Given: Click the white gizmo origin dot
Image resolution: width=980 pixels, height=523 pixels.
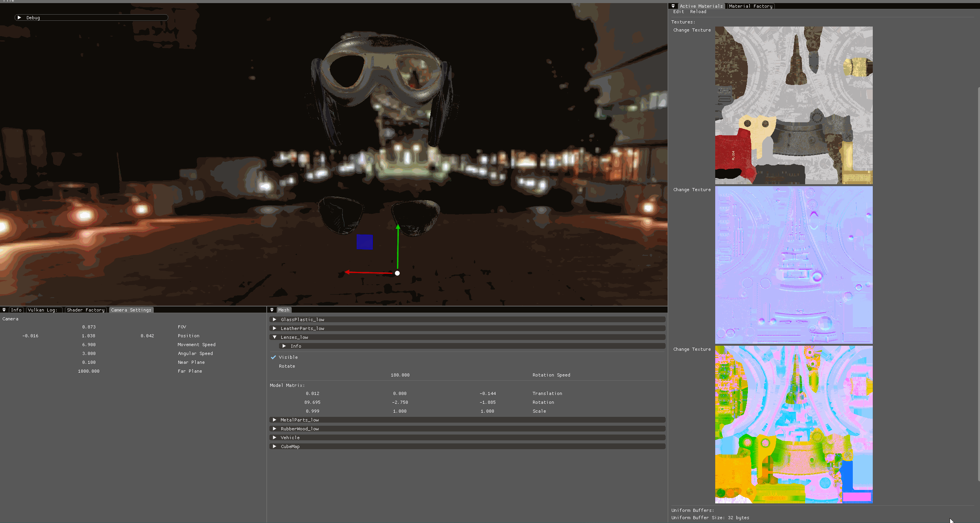Looking at the screenshot, I should click(x=397, y=273).
